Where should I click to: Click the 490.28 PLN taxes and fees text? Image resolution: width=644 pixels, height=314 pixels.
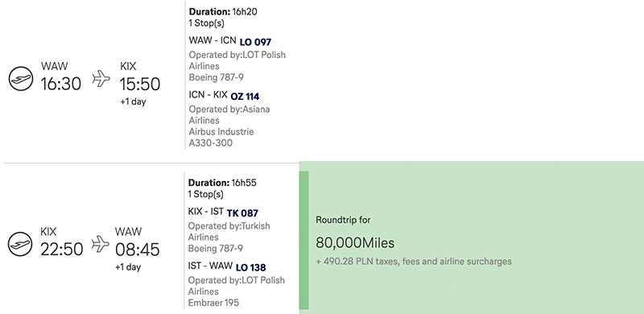pos(414,262)
